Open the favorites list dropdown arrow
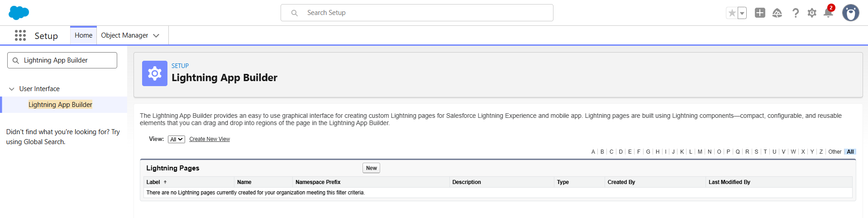868x218 pixels. [742, 13]
